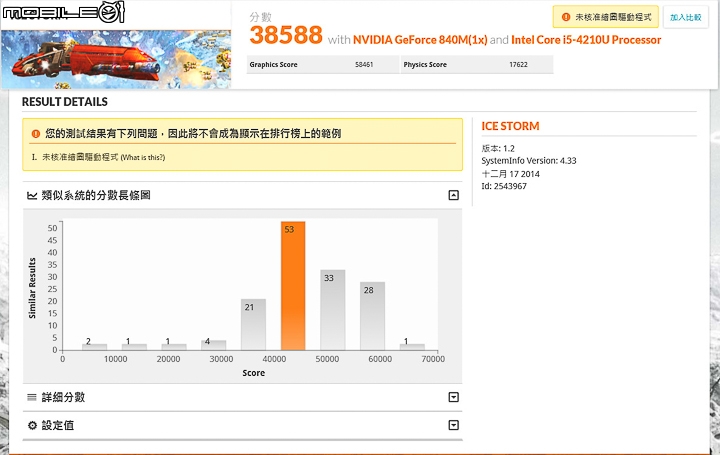The width and height of the screenshot is (720, 455).
Task: Click the 70000 x-axis tick label
Action: tap(433, 359)
